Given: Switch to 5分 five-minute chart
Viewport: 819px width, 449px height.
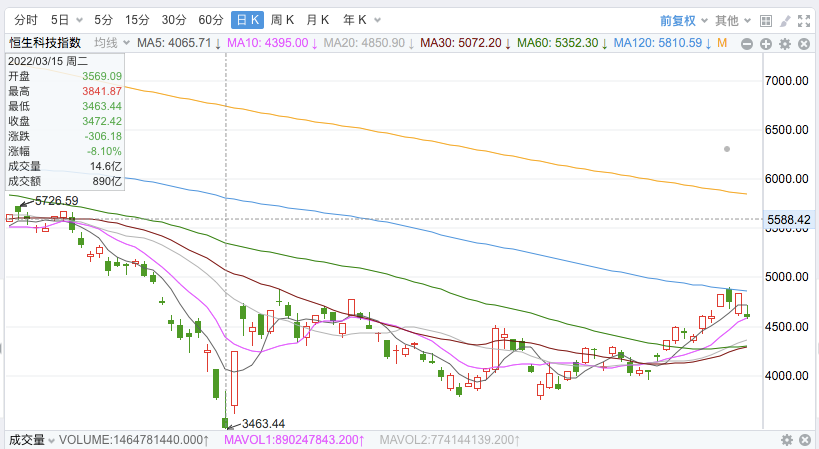Looking at the screenshot, I should coord(103,20).
